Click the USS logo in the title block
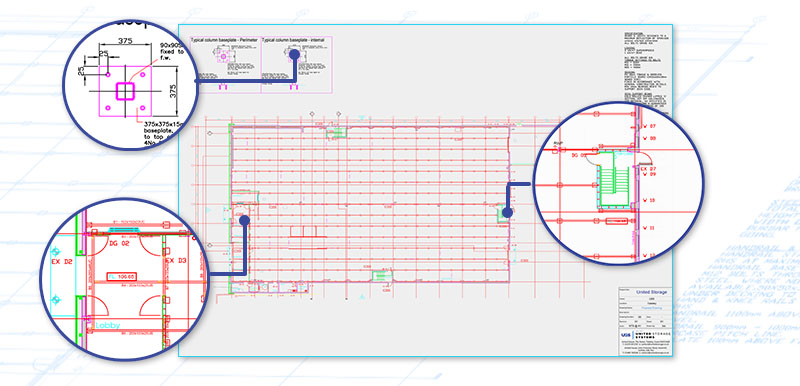800x386 pixels. pos(625,336)
